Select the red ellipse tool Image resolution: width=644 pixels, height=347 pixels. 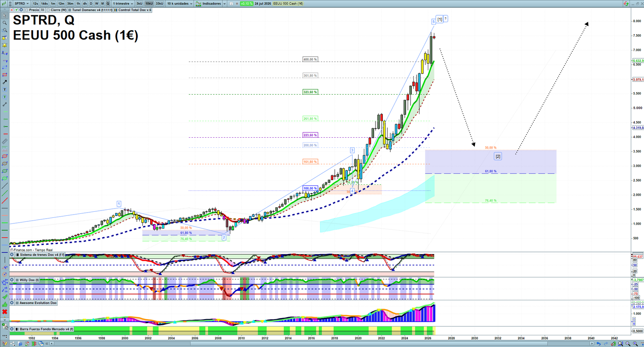(x=4, y=156)
